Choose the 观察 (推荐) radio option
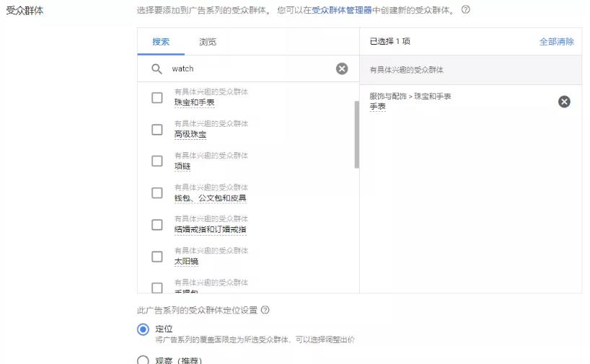Viewport: 590px width, 364px height. [143, 360]
